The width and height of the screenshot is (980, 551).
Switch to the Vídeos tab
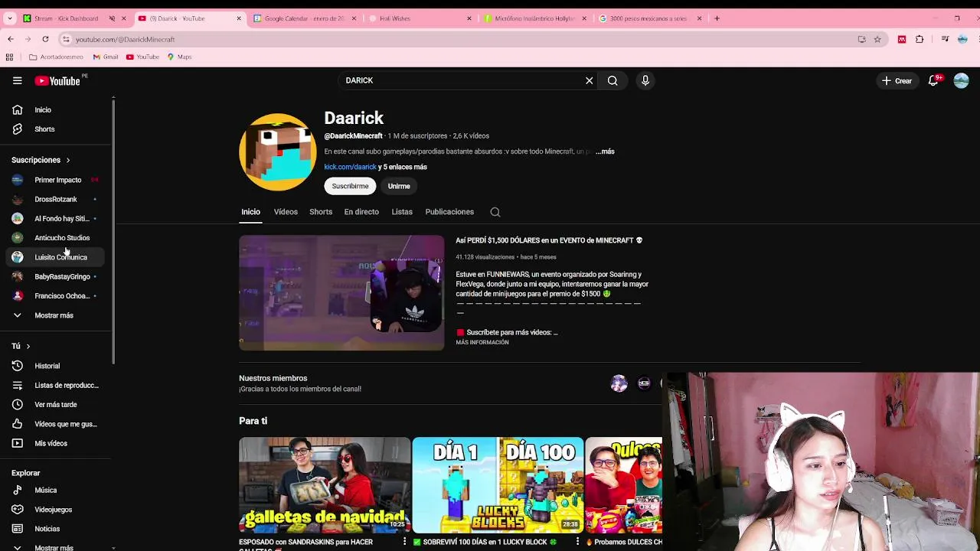286,212
